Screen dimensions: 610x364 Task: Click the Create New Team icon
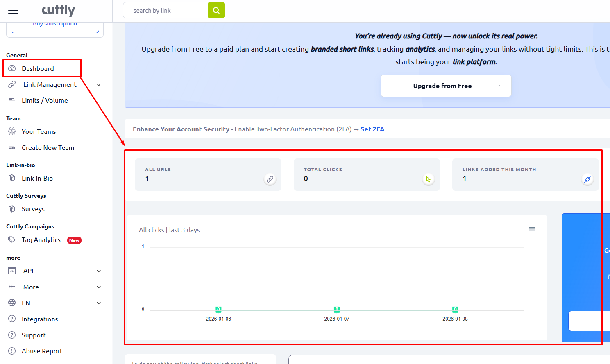tap(12, 147)
